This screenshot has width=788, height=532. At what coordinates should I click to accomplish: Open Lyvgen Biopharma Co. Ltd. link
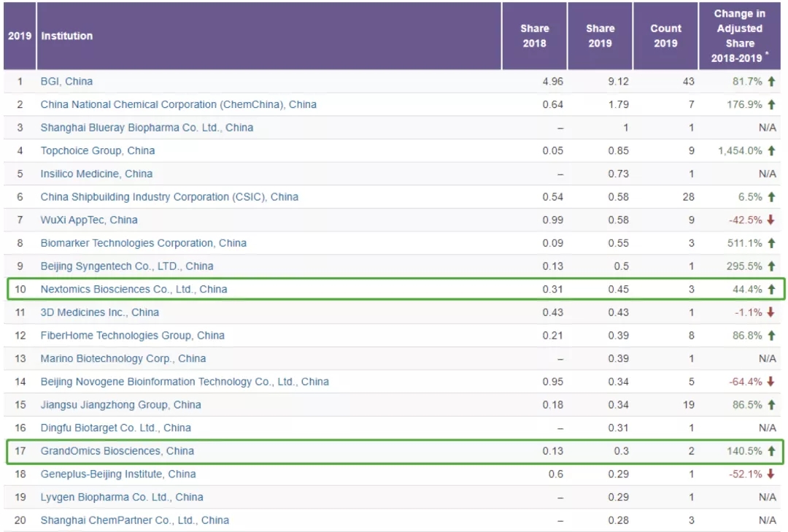coord(122,498)
